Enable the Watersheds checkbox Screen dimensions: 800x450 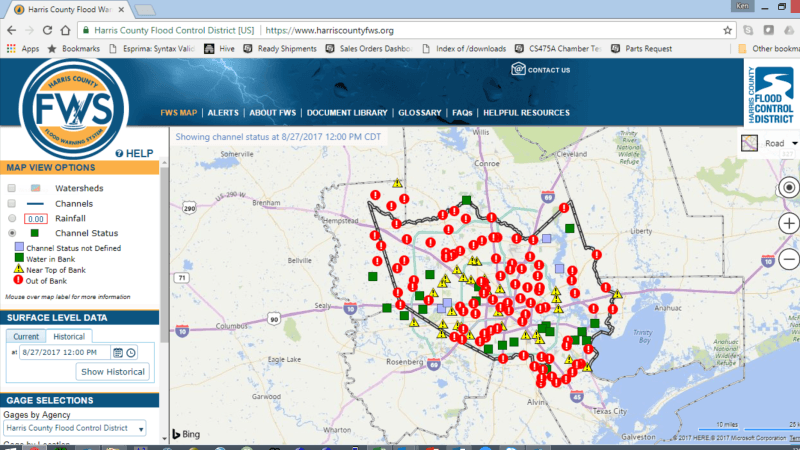pos(11,188)
